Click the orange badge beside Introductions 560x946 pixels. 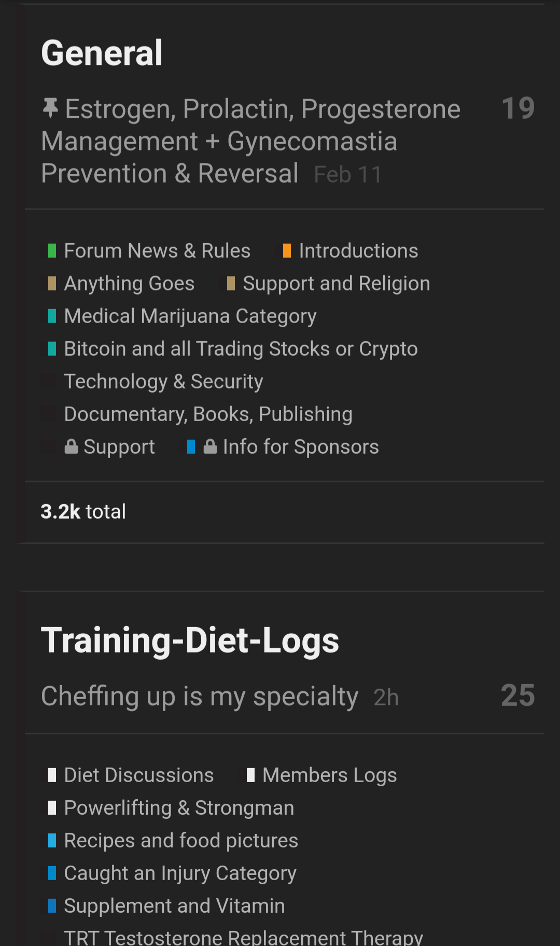click(x=287, y=251)
